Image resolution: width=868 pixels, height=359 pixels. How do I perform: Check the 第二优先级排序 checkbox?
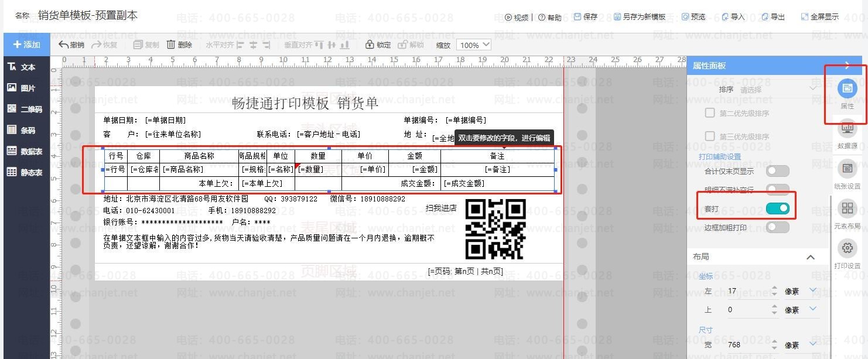coord(710,113)
